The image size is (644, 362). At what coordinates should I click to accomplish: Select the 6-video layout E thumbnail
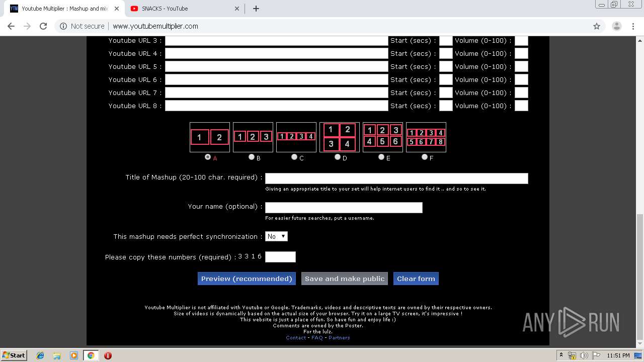click(383, 137)
